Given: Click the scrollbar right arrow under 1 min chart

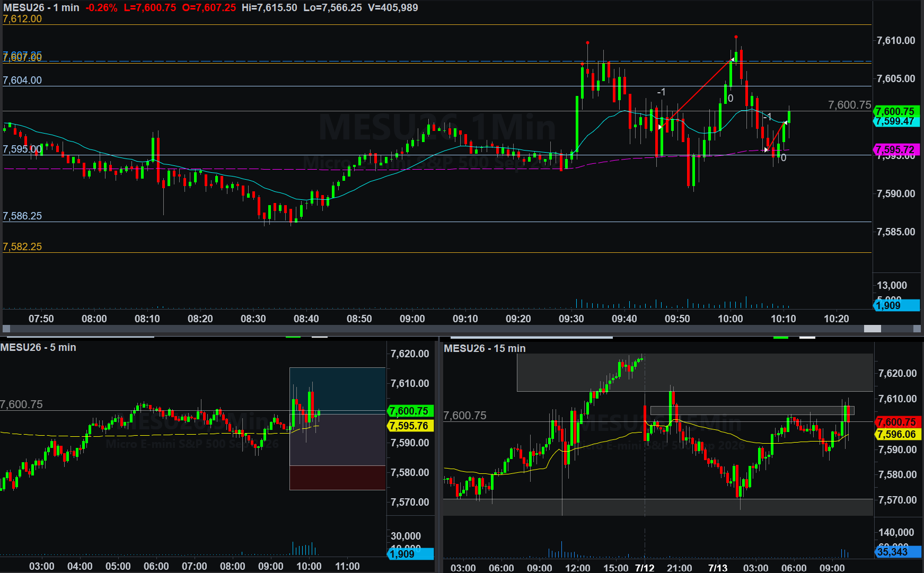Looking at the screenshot, I should [x=917, y=329].
